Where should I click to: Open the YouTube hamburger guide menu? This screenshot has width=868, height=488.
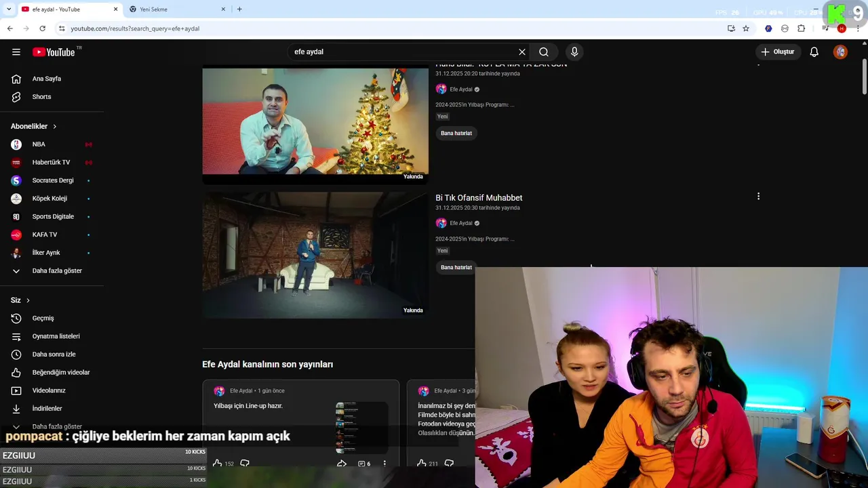pos(16,52)
